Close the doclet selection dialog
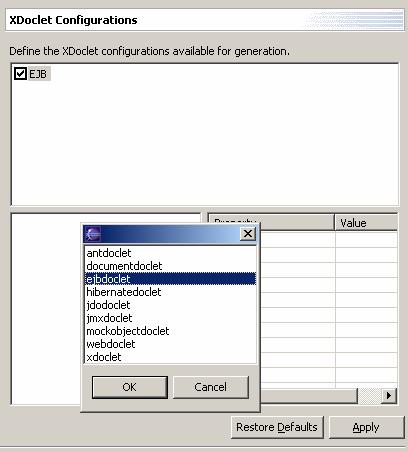The image size is (408, 452). coord(248,234)
